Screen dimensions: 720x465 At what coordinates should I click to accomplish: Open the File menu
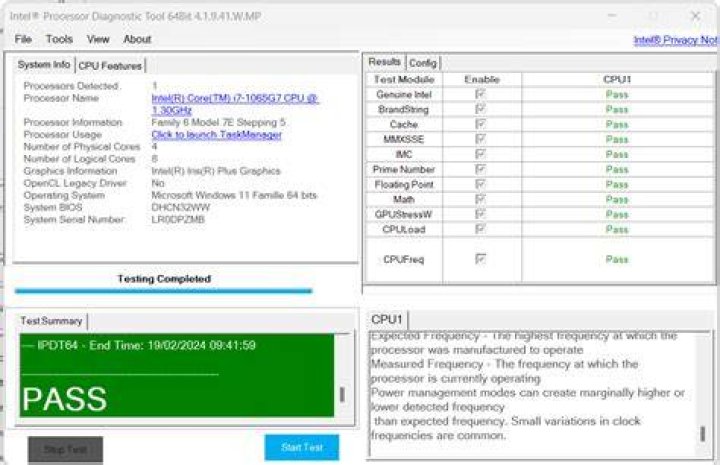click(x=23, y=39)
